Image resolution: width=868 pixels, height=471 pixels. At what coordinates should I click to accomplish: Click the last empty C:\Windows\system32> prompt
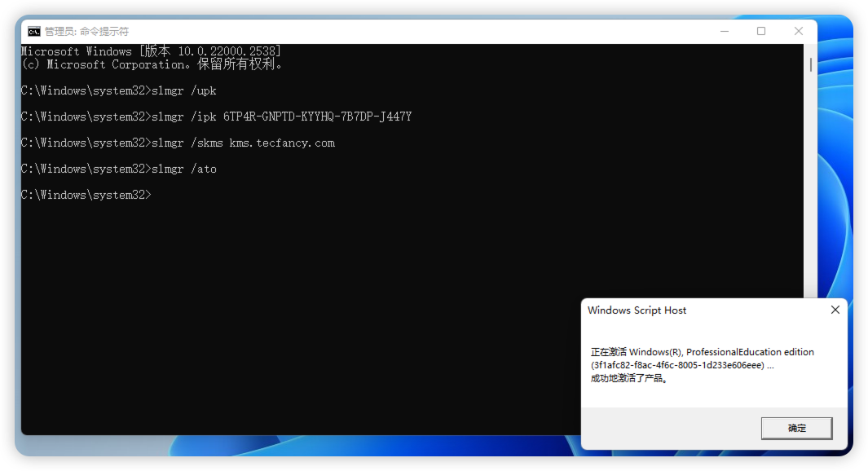click(86, 195)
